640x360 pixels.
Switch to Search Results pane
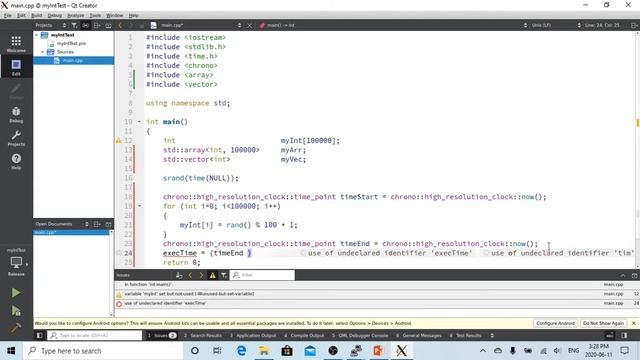(x=202, y=336)
